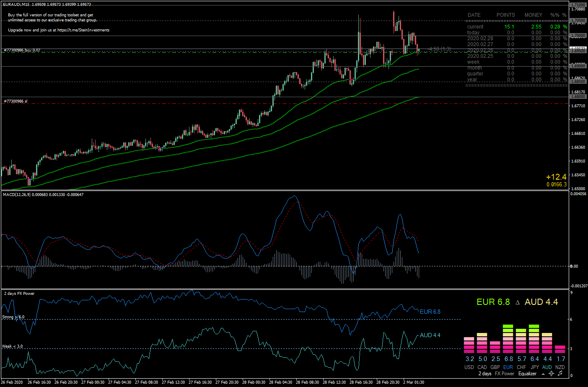
Task: Click the MACD(12,26,9) indicator label
Action: [43, 195]
